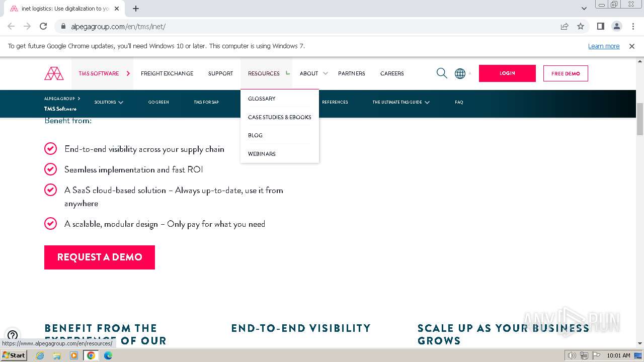The width and height of the screenshot is (644, 362).
Task: Reload the page in Chrome
Action: 43,26
